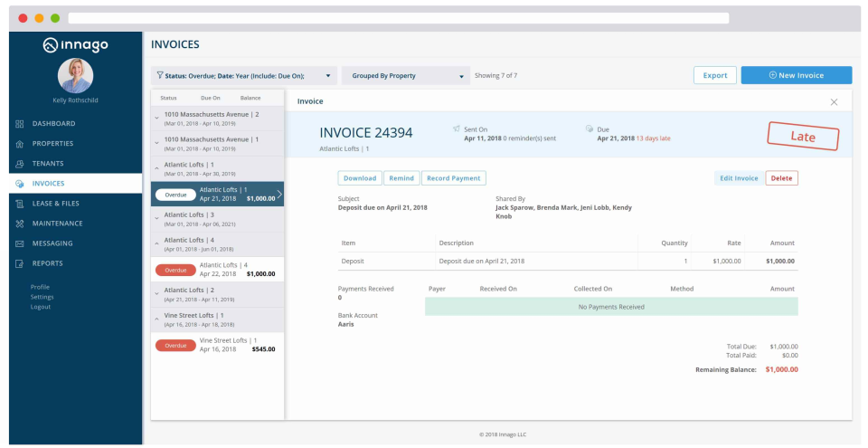Click the Dashboard grid icon in sidebar

click(19, 124)
